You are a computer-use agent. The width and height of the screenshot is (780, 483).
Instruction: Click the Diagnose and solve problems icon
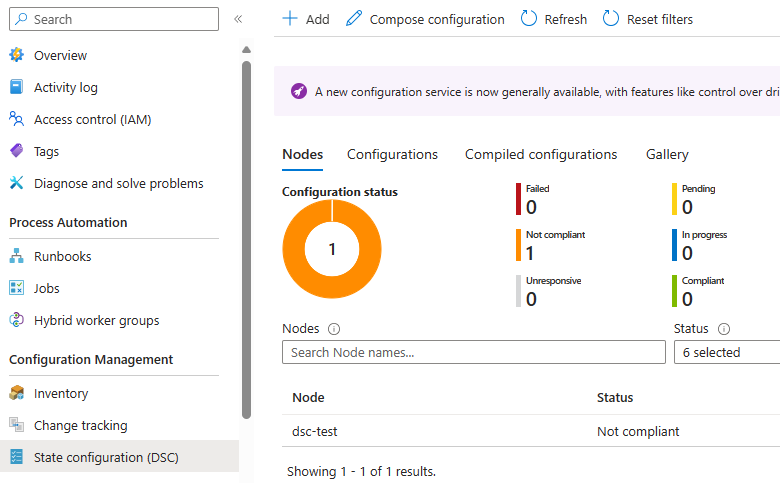tap(16, 183)
